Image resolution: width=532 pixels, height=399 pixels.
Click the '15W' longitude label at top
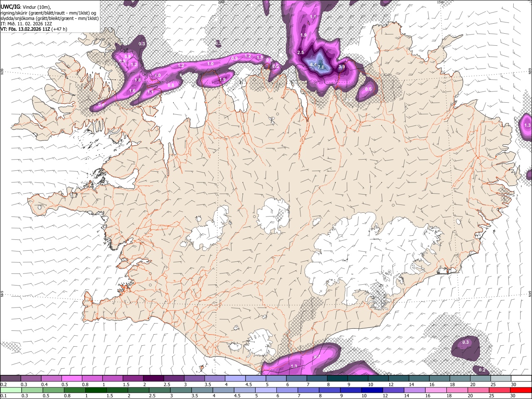click(x=440, y=2)
